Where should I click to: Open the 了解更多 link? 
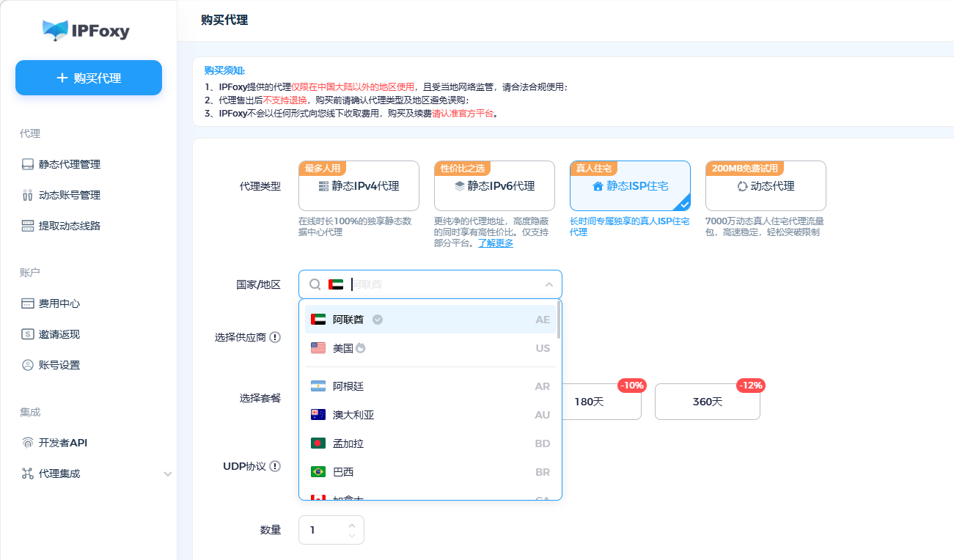coord(495,243)
